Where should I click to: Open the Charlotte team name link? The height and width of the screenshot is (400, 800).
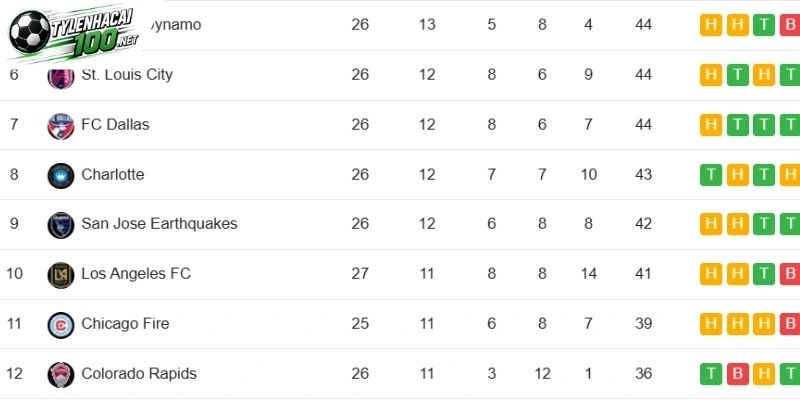[x=113, y=174]
